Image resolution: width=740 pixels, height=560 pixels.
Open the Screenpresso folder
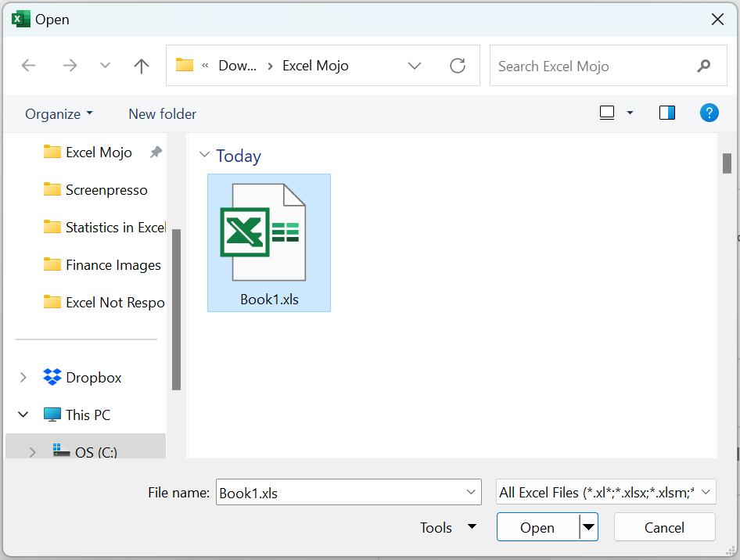pos(95,189)
